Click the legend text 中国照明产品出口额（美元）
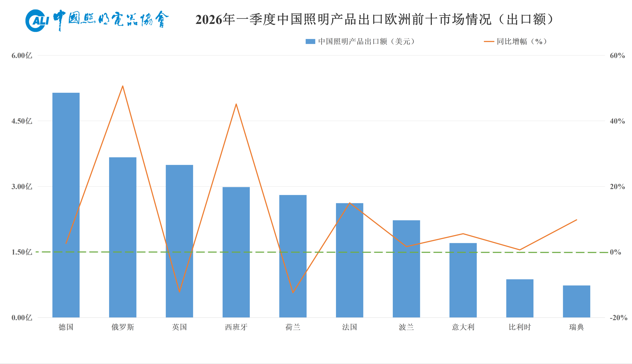Screen dimensions: 632x364 pos(366,41)
